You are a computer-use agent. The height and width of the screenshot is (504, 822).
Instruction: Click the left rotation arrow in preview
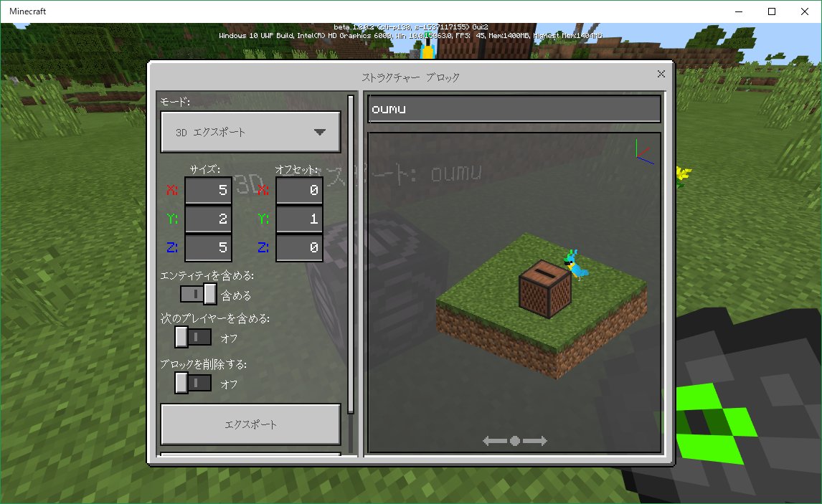(494, 441)
